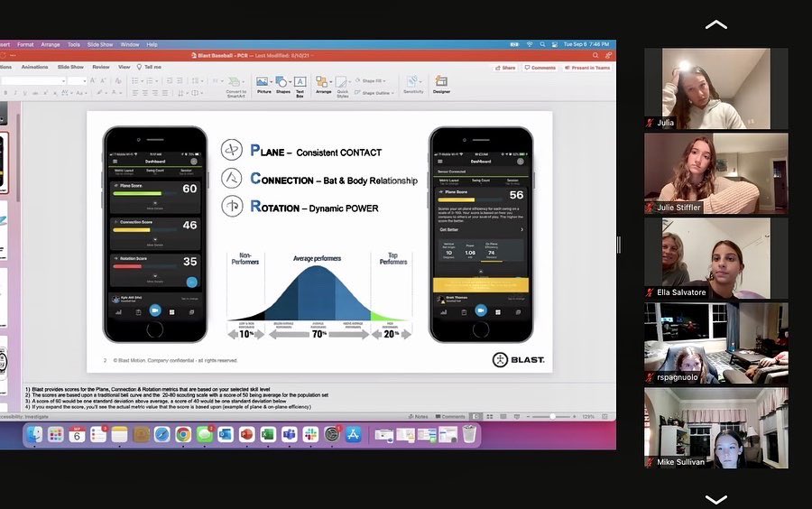Toggle Underline formatting
This screenshot has height=509, width=812.
25,93
